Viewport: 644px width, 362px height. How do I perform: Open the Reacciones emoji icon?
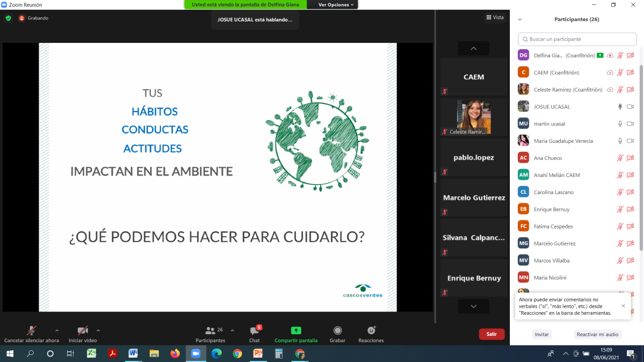371,330
